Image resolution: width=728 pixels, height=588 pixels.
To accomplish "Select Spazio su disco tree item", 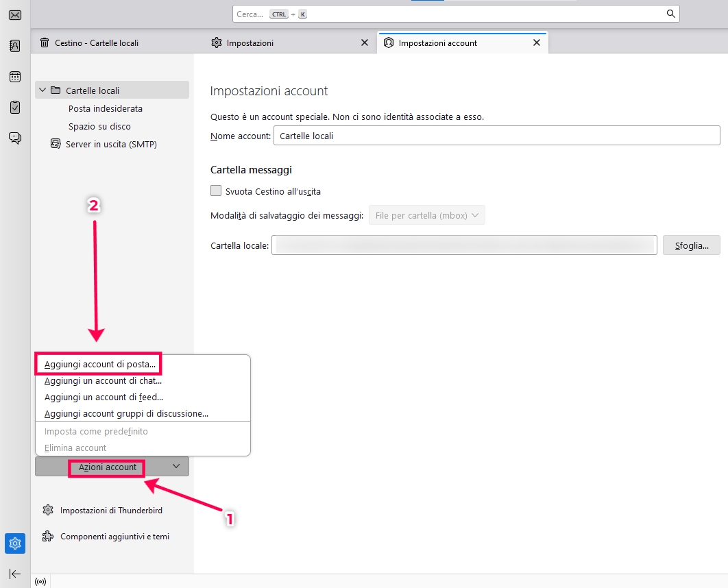I will coord(99,126).
